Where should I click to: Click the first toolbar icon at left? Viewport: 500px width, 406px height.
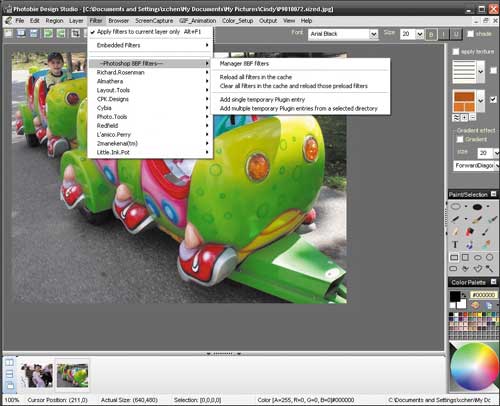click(8, 33)
